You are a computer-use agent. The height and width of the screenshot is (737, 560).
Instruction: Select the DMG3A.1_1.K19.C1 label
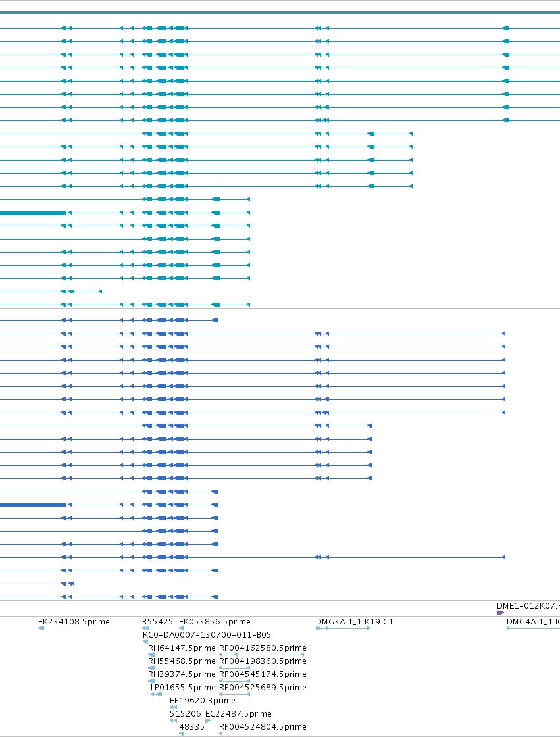355,621
